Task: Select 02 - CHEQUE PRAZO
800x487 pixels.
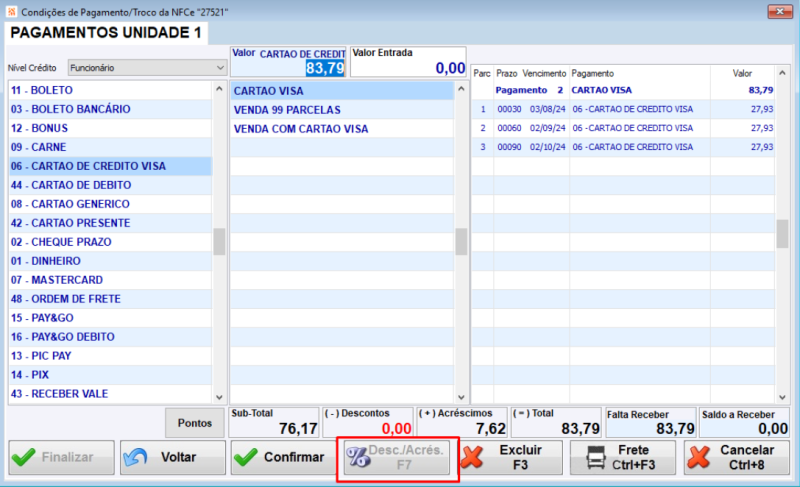Action: pos(110,242)
